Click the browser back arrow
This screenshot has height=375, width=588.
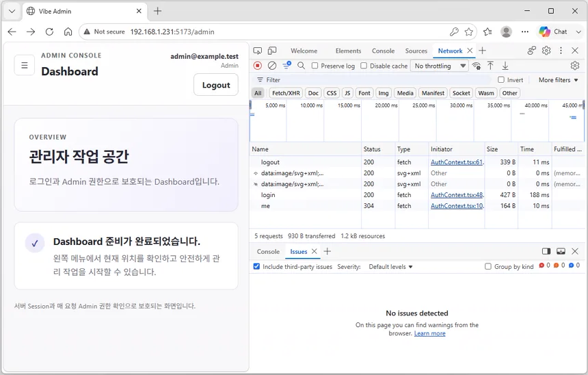12,32
